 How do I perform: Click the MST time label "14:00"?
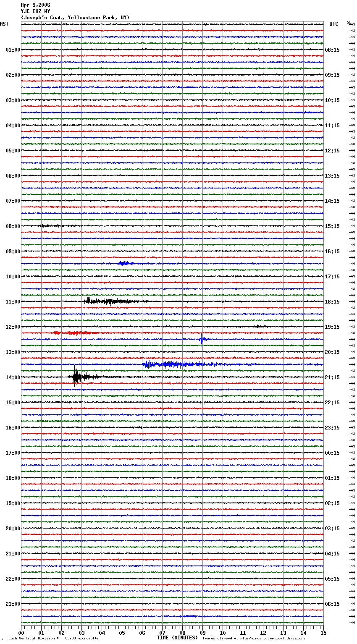click(13, 377)
